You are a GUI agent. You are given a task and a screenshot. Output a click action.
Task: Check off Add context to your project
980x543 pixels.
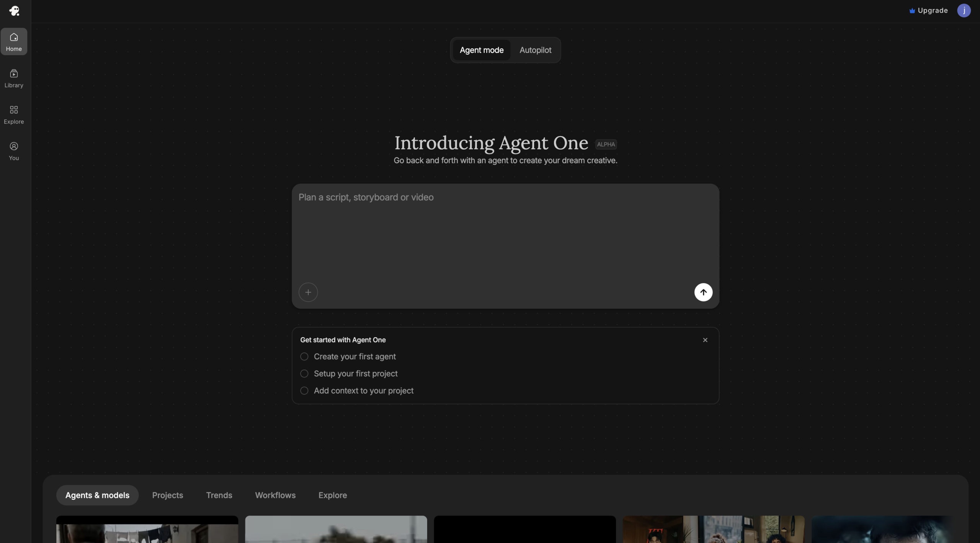[x=304, y=391]
